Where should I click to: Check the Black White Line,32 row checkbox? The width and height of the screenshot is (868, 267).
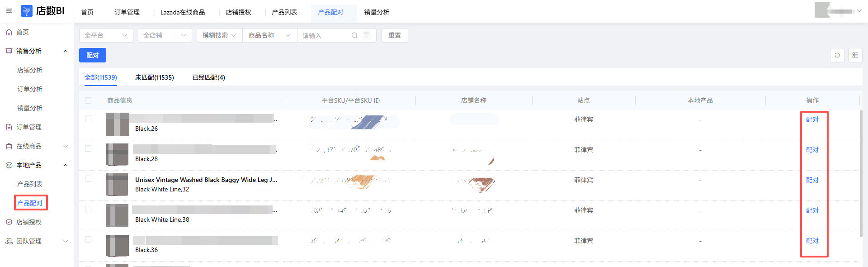tap(88, 179)
